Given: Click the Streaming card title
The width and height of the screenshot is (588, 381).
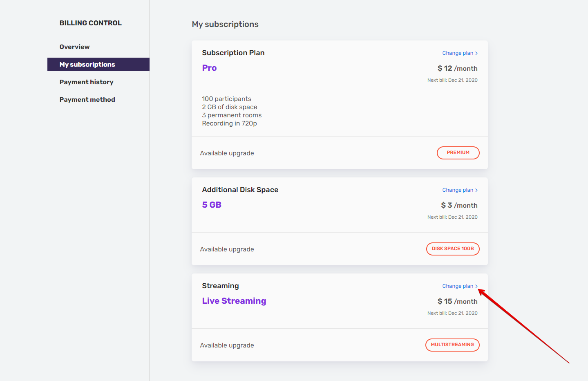Looking at the screenshot, I should pyautogui.click(x=220, y=286).
